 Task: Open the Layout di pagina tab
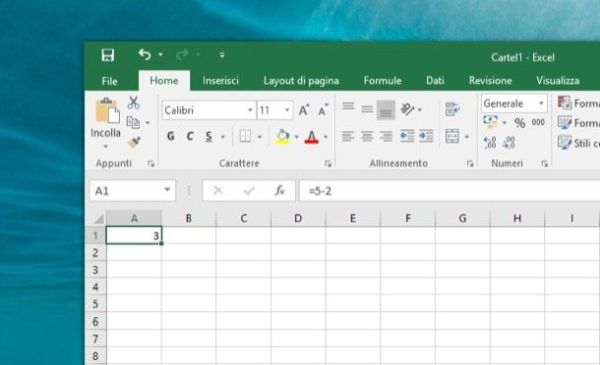pos(301,81)
